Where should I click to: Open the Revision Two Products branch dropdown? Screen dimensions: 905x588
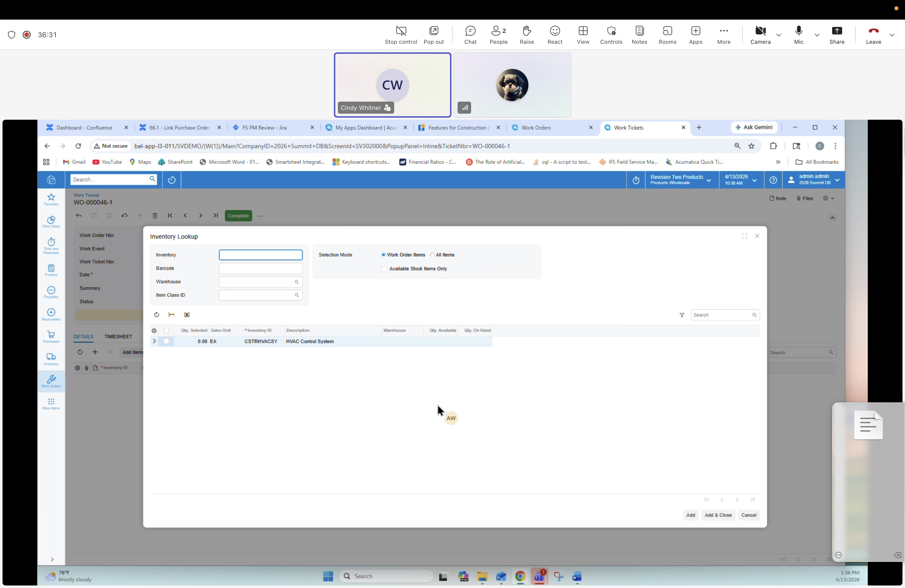click(709, 180)
